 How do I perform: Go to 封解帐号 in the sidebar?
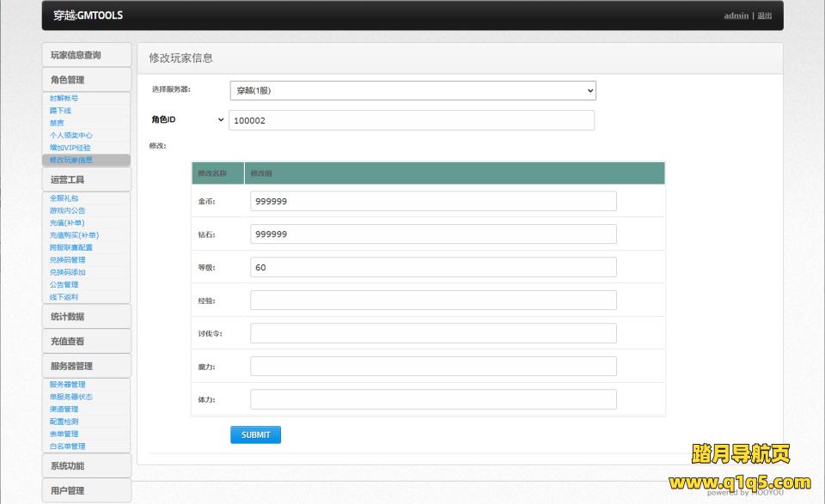point(64,99)
